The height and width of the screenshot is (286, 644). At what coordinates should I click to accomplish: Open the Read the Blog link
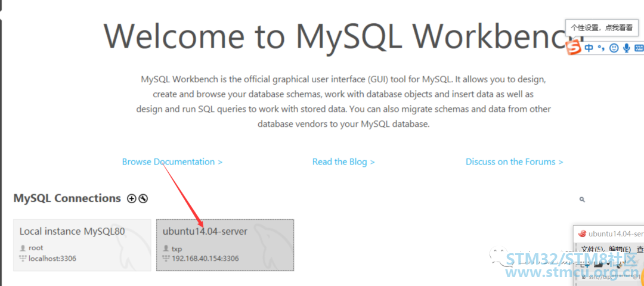343,161
